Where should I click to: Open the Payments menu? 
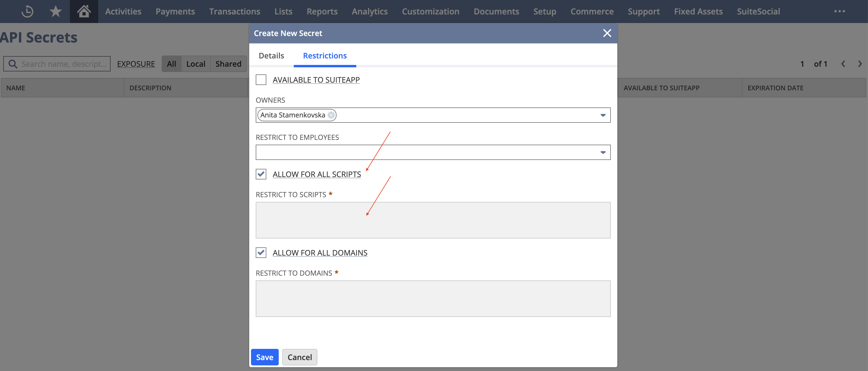pos(175,12)
